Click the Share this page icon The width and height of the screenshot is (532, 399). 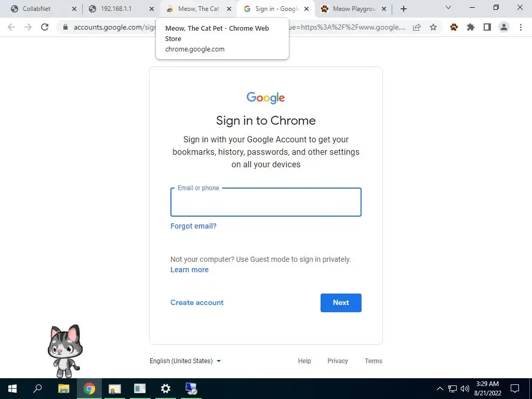(x=417, y=27)
